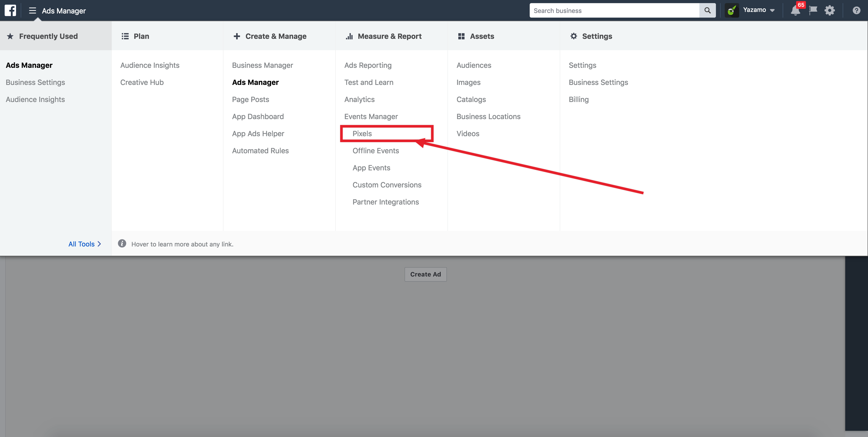Click the Measure & Report column header
This screenshot has height=437, width=868.
(390, 36)
